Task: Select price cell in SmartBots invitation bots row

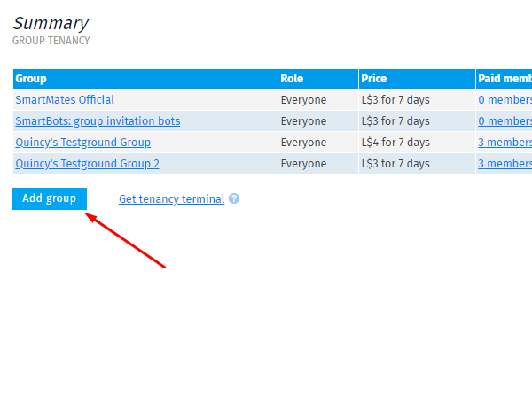Action: click(x=417, y=121)
